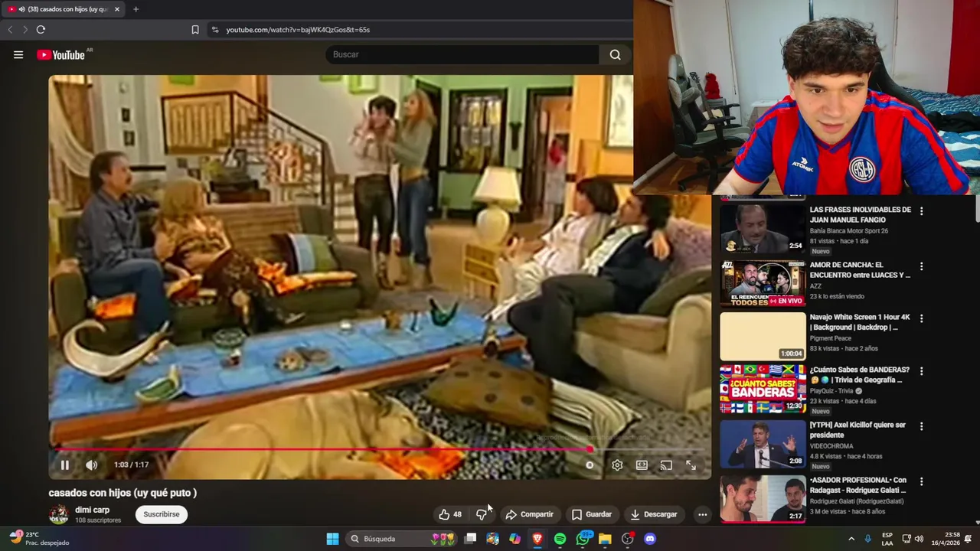Open the Amor de Cancha live thumbnail
The image size is (980, 551).
(763, 282)
